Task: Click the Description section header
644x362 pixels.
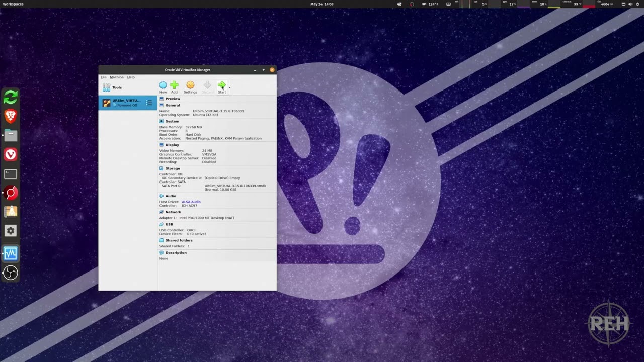Action: (176, 252)
